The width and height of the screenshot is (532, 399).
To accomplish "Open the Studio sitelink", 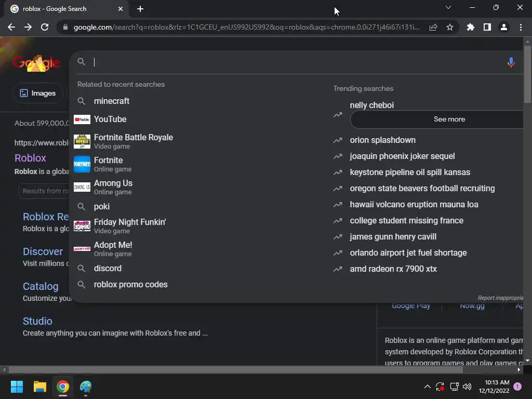I will pos(37,321).
